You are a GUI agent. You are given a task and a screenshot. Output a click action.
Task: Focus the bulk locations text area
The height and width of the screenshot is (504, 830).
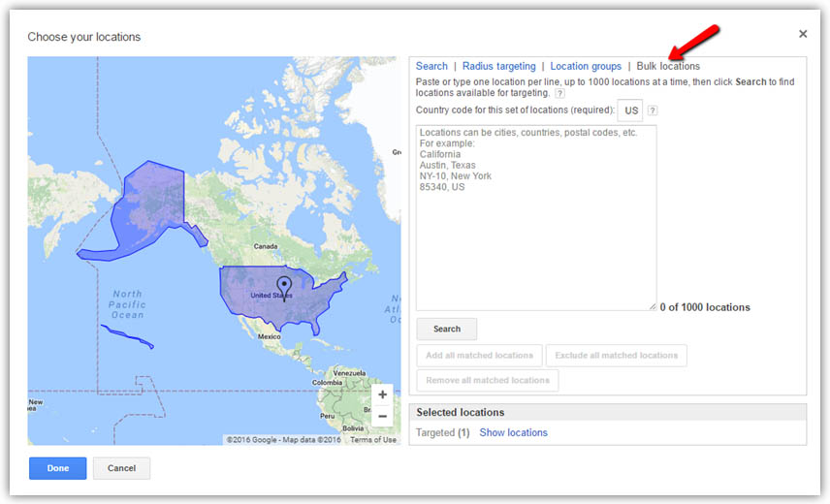[536, 218]
